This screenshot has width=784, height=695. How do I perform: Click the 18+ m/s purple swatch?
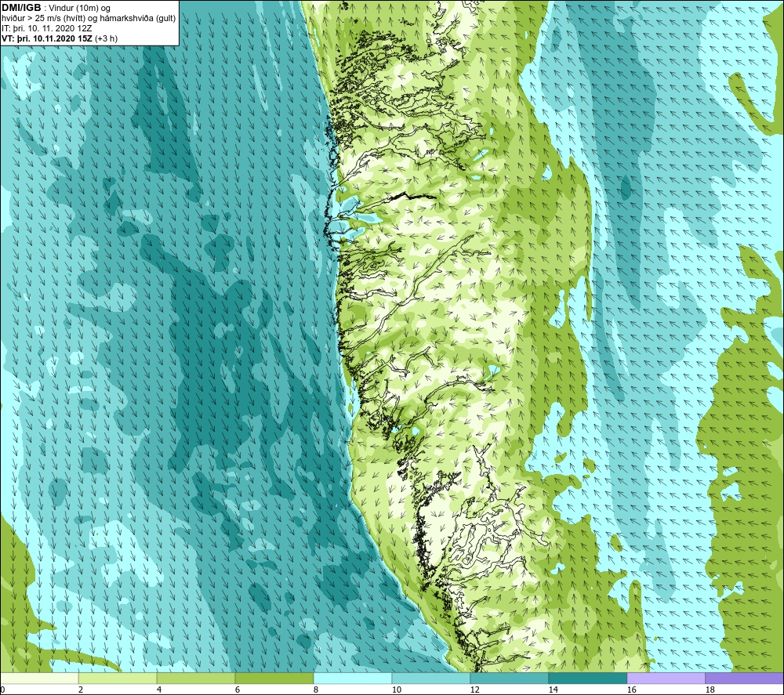[x=744, y=678]
